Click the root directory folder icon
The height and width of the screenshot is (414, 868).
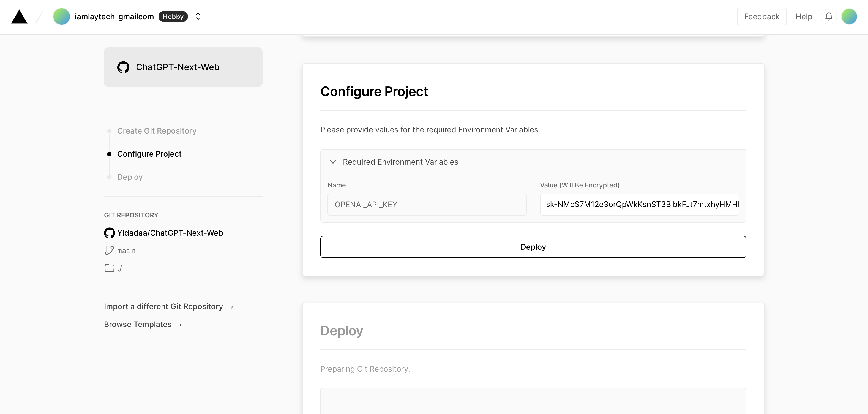[x=109, y=268]
